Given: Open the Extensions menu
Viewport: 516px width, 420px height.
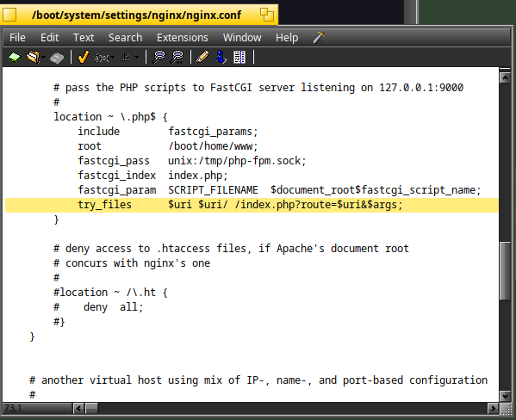Looking at the screenshot, I should 183,38.
